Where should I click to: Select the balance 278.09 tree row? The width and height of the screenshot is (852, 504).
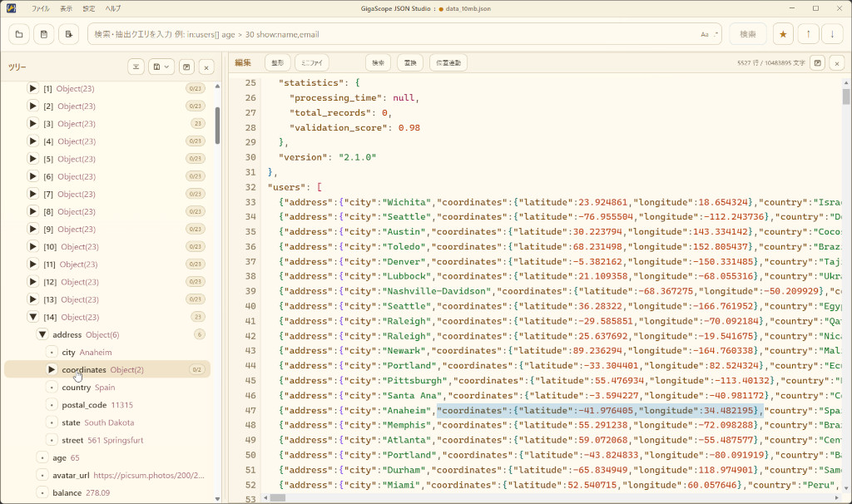(x=107, y=492)
